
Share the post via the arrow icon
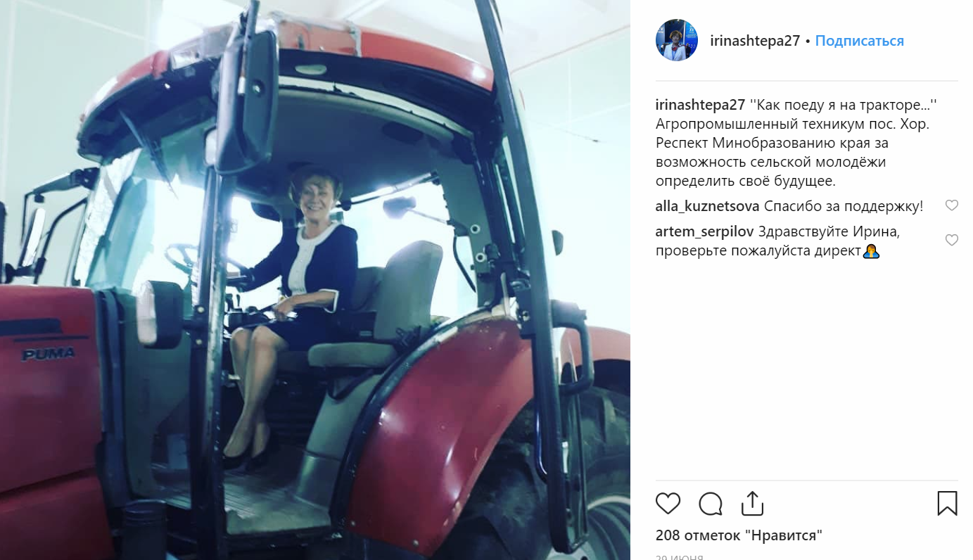coord(752,503)
